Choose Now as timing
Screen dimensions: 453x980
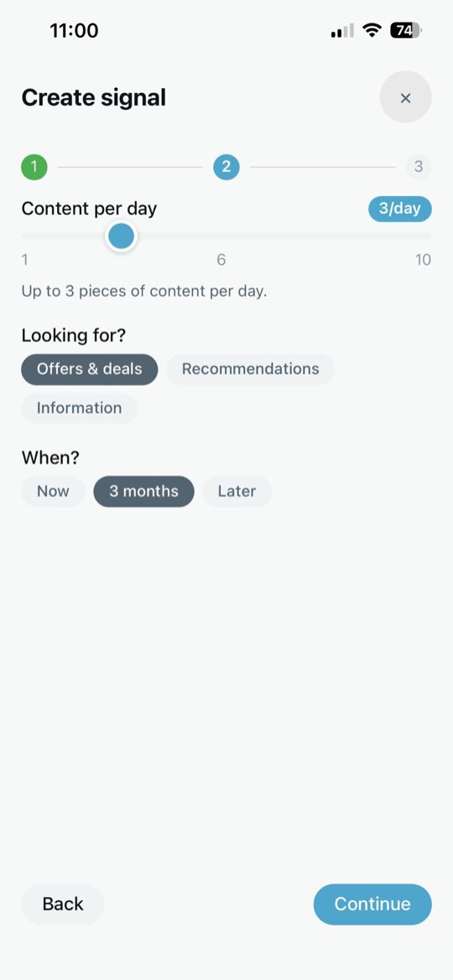point(53,491)
